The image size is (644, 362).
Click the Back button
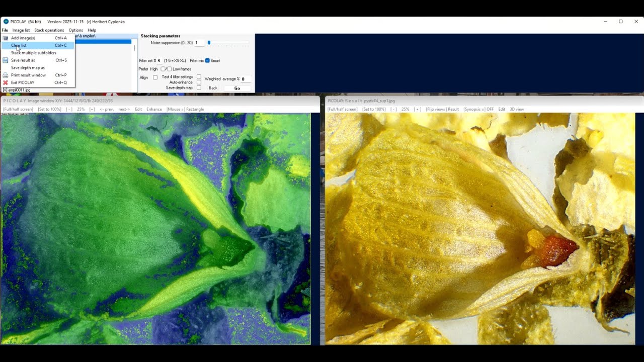[213, 88]
